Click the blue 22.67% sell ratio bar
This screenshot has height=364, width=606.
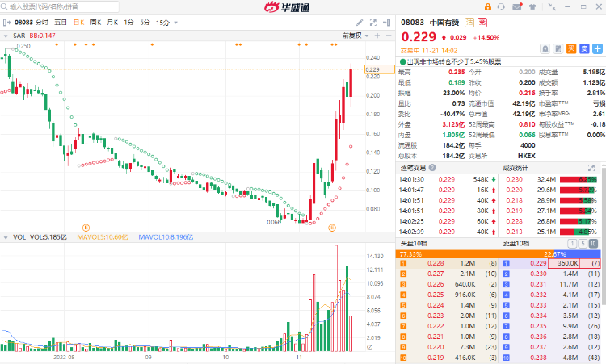[x=578, y=254]
